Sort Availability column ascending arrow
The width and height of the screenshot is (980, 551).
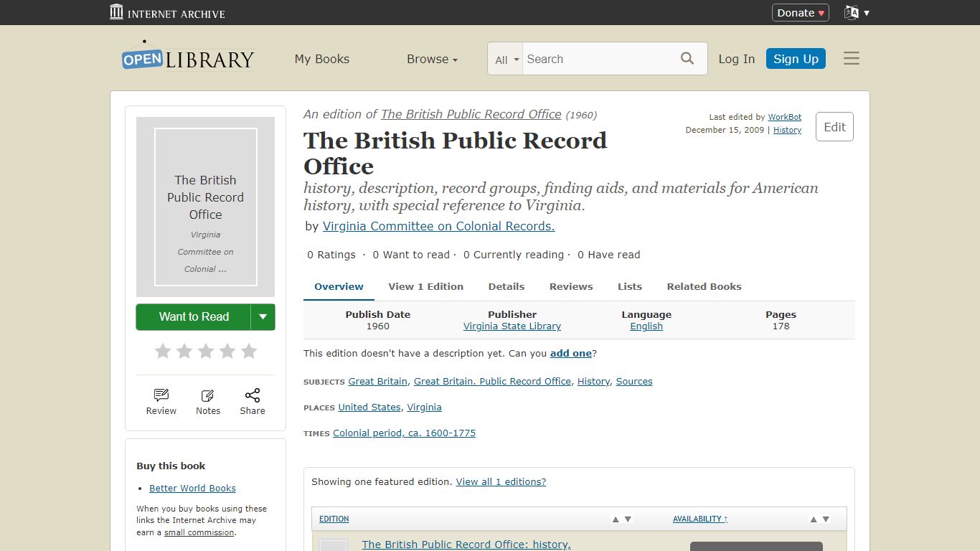(x=814, y=519)
